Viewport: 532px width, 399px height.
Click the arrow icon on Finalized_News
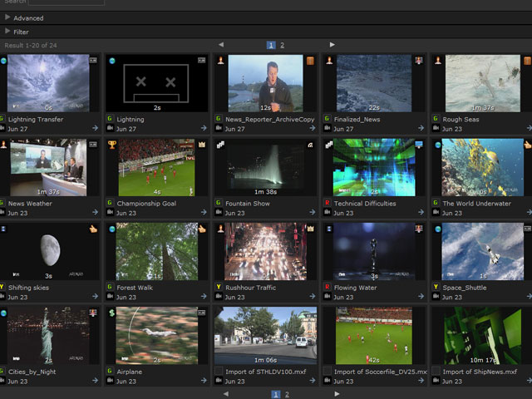coord(421,128)
